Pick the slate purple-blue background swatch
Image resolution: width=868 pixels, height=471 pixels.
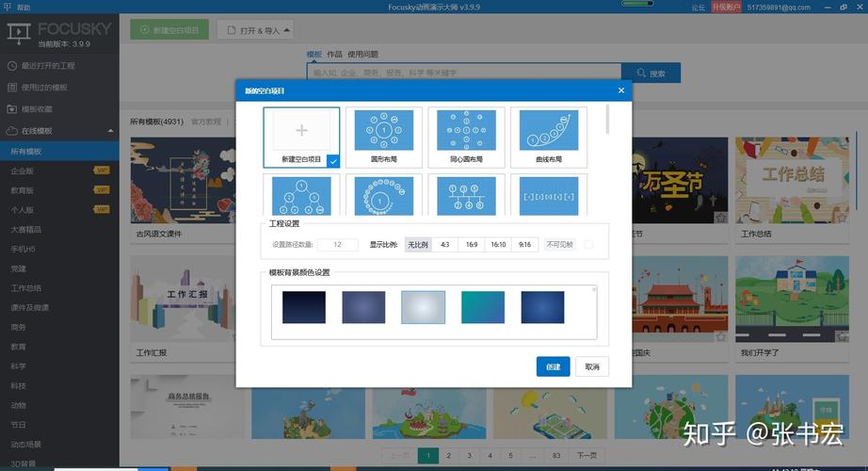pos(363,307)
